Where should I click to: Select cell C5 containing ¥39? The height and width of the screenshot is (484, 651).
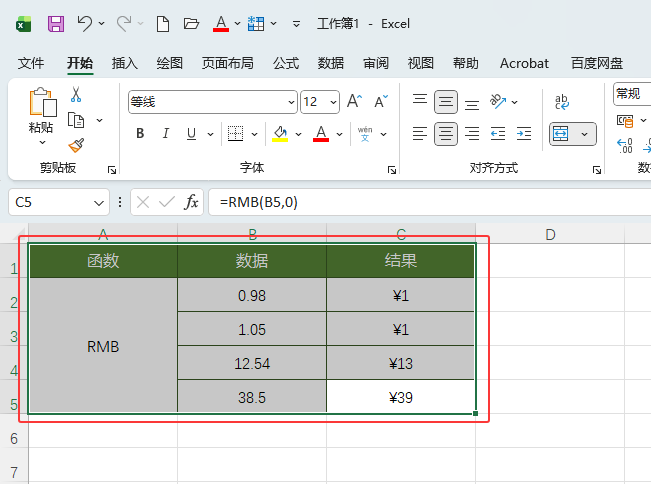(401, 397)
